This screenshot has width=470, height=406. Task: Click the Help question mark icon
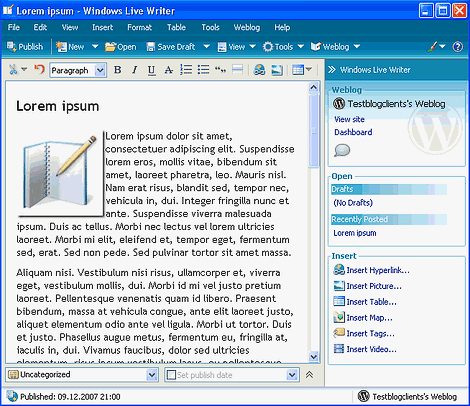point(457,47)
